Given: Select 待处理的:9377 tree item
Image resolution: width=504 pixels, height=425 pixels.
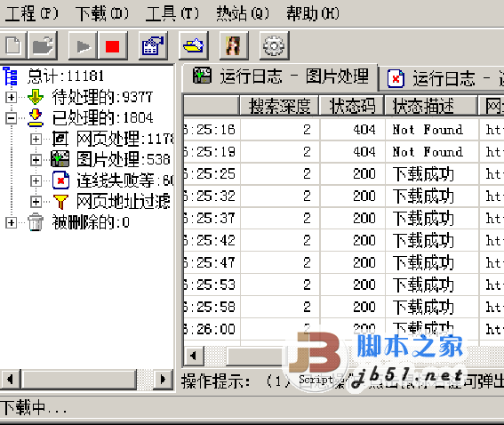Looking at the screenshot, I should [102, 97].
